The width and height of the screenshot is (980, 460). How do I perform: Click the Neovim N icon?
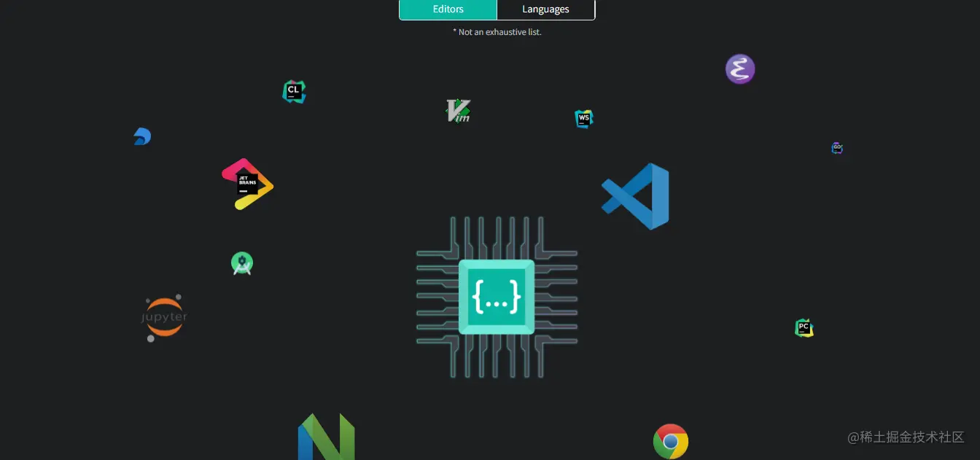(x=326, y=437)
